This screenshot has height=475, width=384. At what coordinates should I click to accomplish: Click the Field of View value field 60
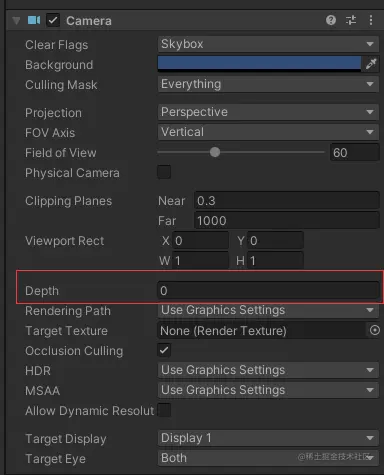pos(355,152)
